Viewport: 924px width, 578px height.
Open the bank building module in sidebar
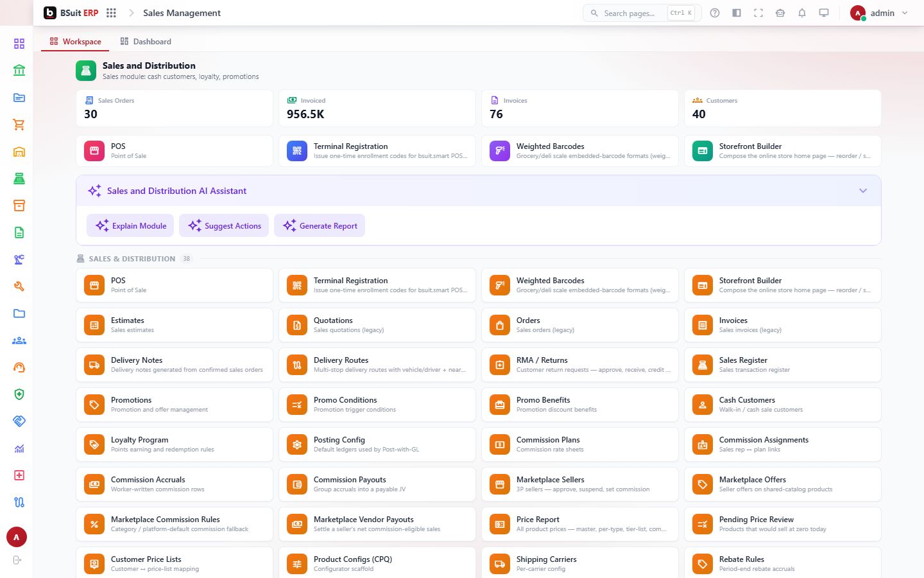pyautogui.click(x=19, y=71)
